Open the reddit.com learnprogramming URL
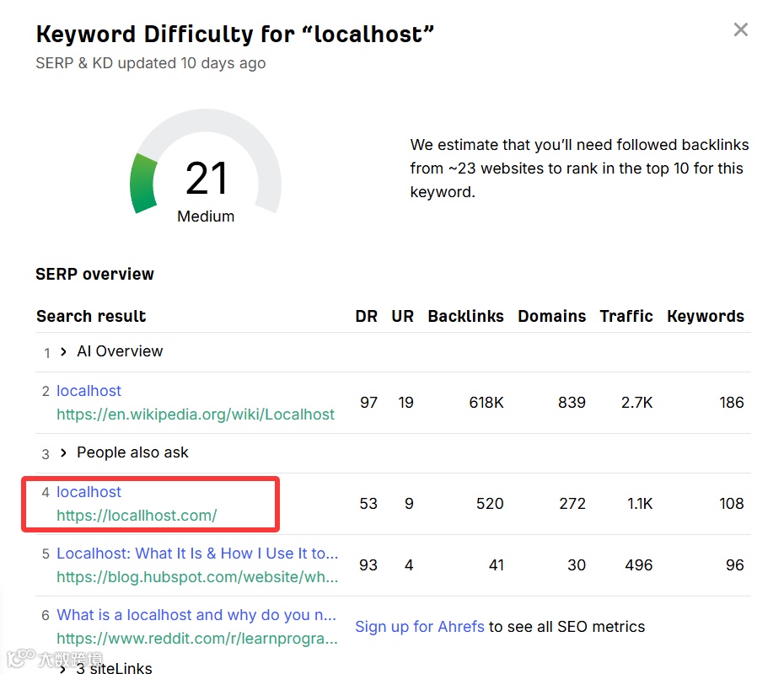Viewport: 784px width, 674px height. pos(197,639)
